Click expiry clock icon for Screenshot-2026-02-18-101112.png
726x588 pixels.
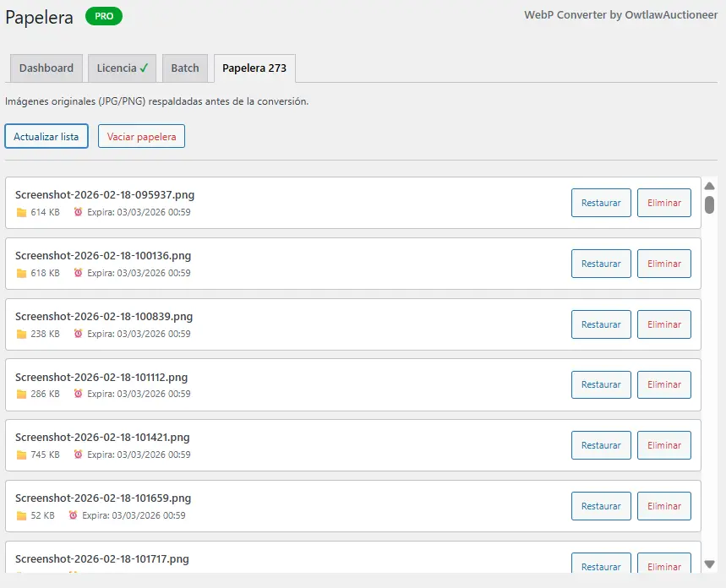pos(79,394)
